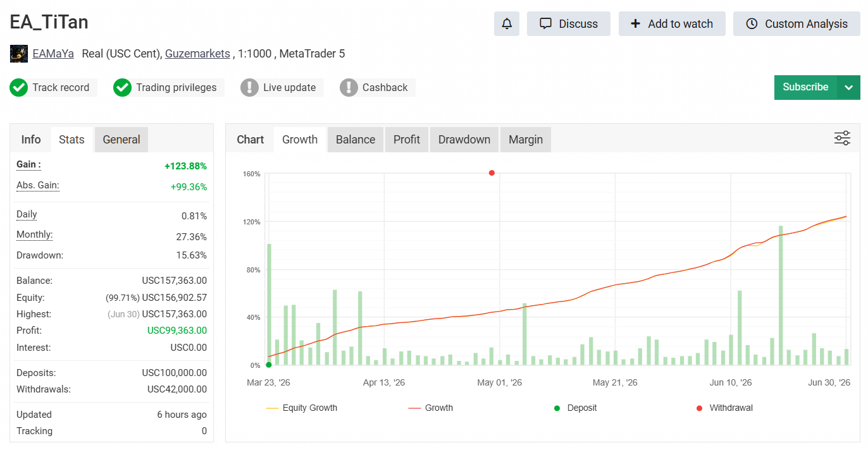Click the notification bell icon
The image size is (868, 450).
click(507, 24)
